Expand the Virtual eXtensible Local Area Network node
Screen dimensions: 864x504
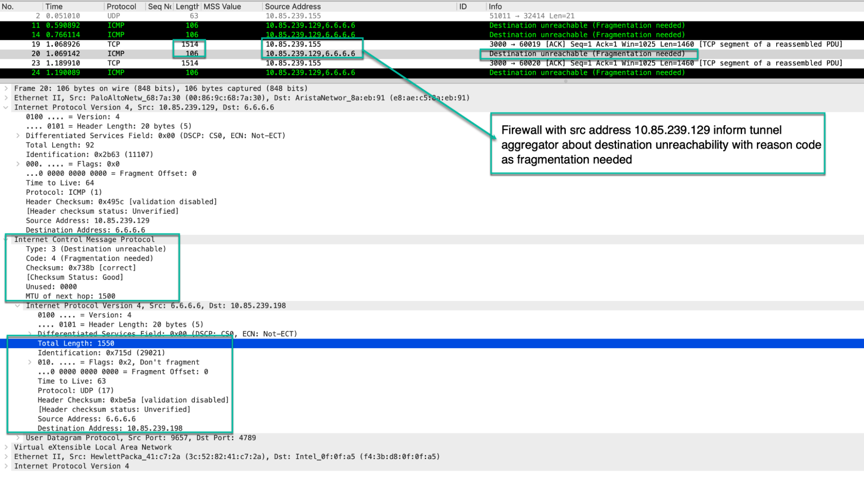(6, 447)
